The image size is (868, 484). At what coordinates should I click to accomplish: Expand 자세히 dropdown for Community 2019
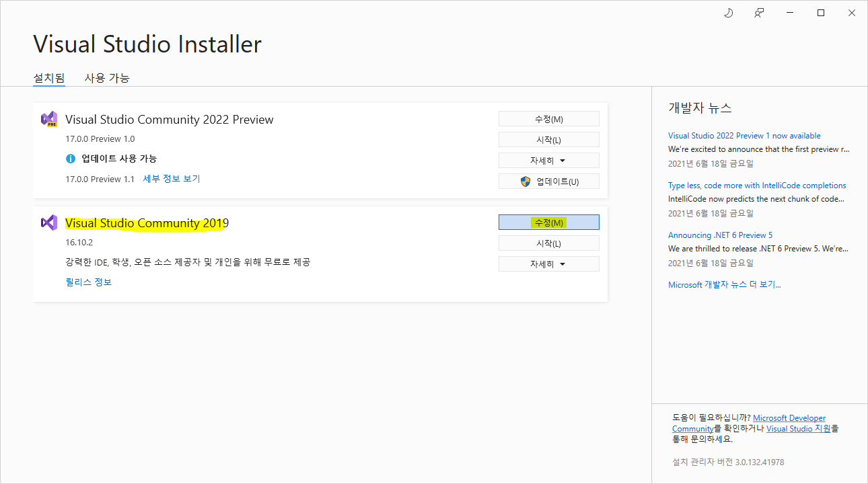[x=548, y=264]
